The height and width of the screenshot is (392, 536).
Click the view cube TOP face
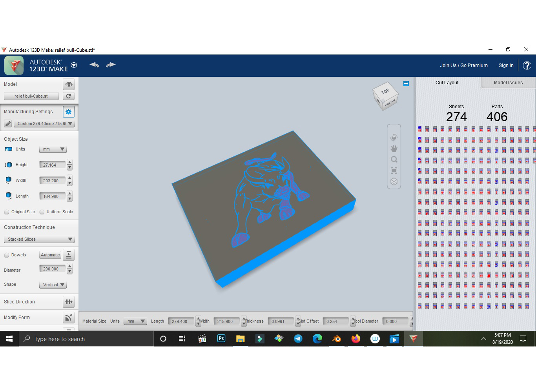coord(385,91)
